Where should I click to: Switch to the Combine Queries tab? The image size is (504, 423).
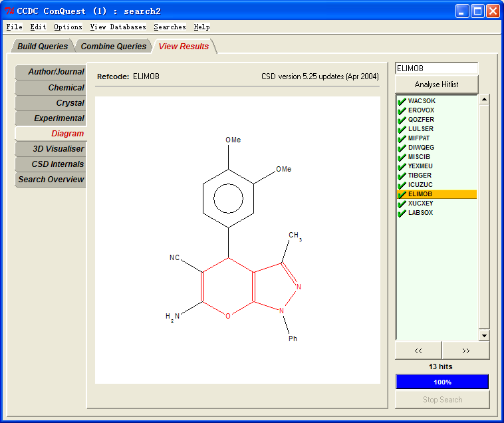point(113,47)
